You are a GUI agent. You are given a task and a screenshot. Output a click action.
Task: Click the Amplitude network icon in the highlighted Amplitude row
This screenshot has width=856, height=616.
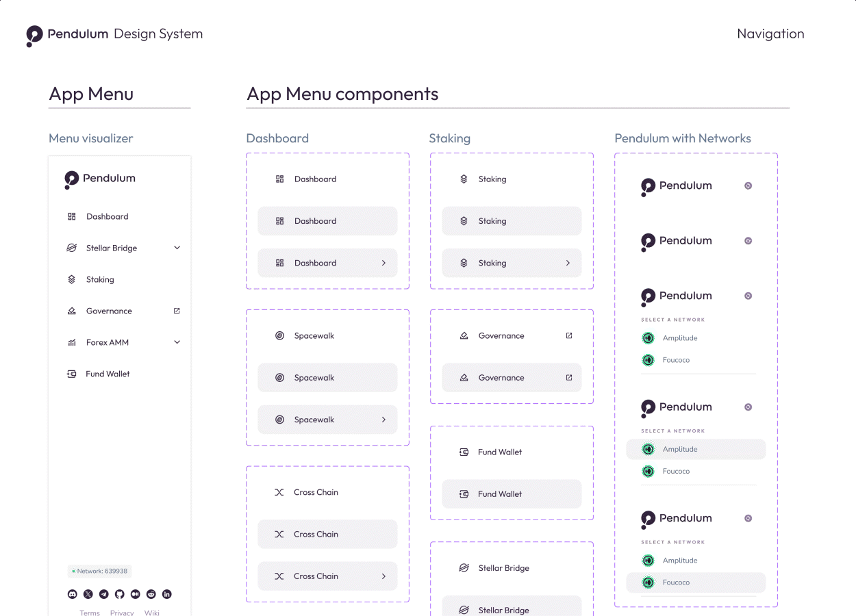[648, 450]
